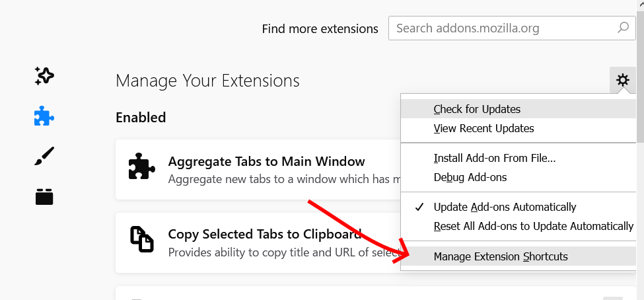Select the Extensions puzzle piece sidebar icon
Image resolution: width=644 pixels, height=300 pixels.
[x=44, y=116]
